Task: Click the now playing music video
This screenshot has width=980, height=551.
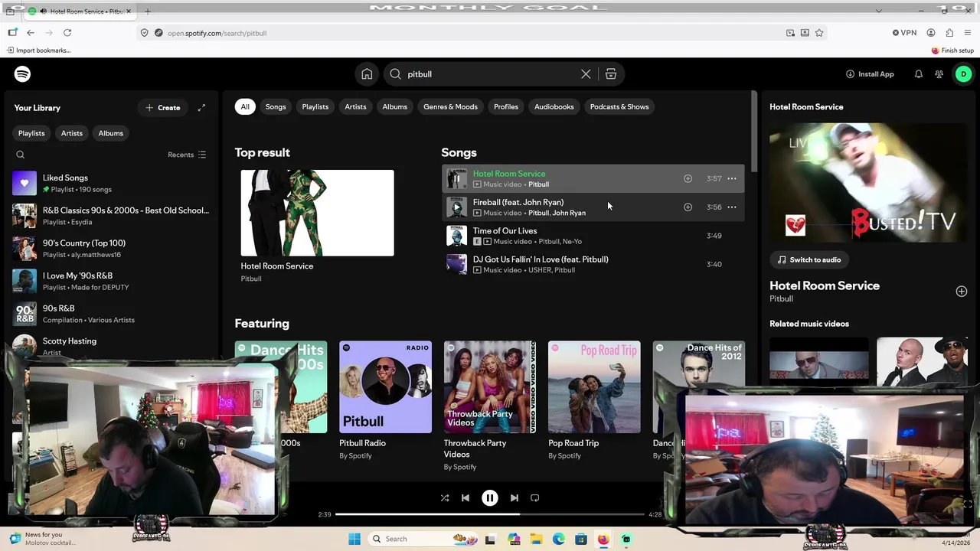Action: tap(868, 182)
